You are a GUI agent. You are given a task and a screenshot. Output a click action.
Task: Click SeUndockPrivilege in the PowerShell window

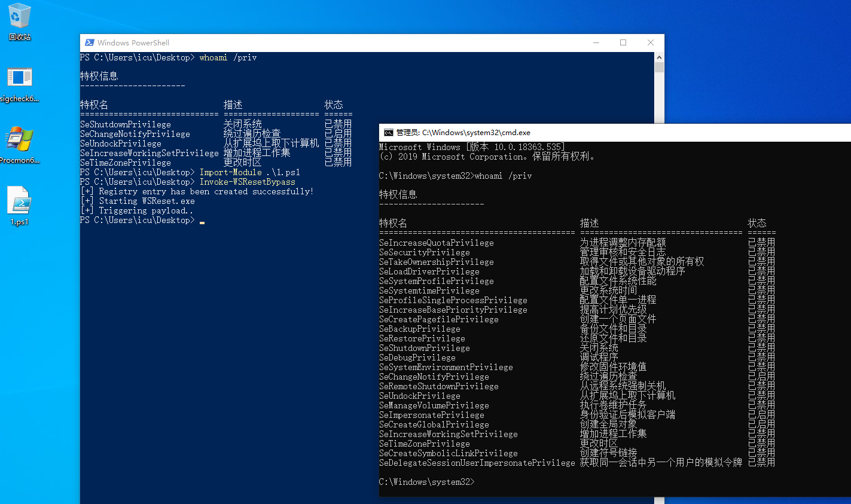[121, 143]
